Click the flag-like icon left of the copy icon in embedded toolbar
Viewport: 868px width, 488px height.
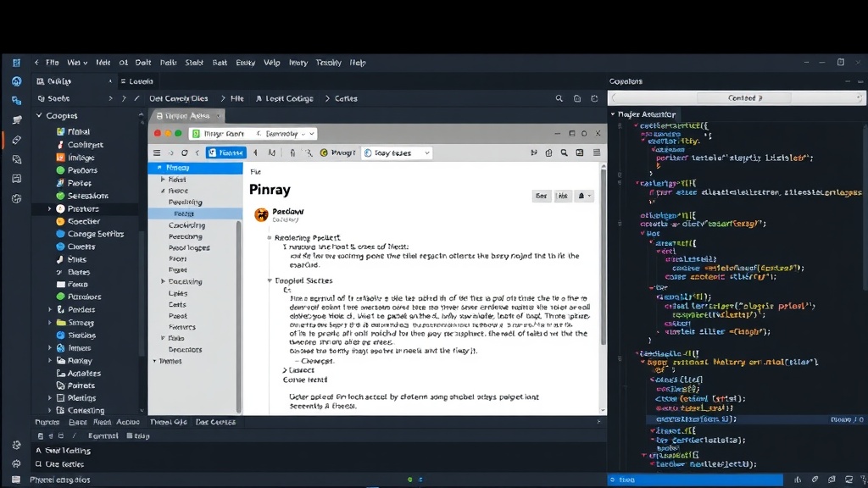click(534, 152)
